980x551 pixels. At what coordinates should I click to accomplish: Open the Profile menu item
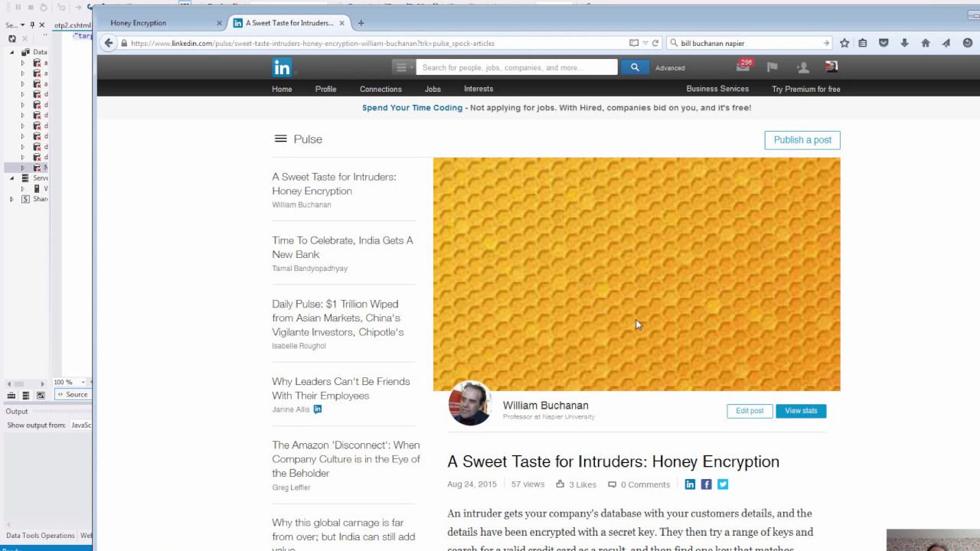[x=325, y=89]
